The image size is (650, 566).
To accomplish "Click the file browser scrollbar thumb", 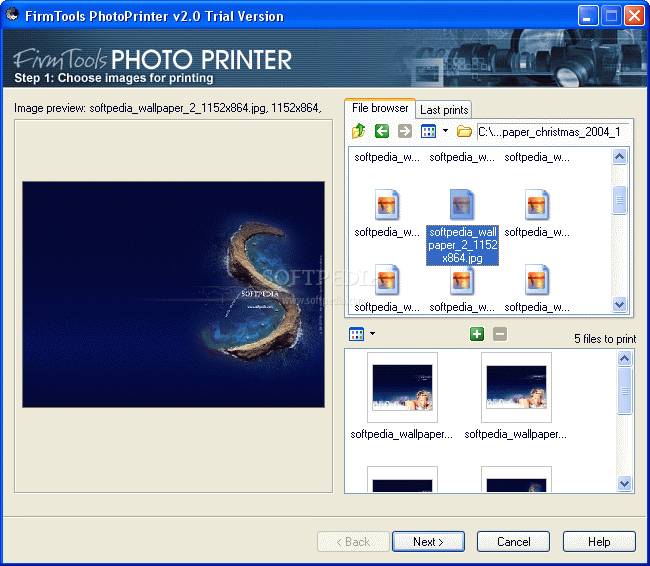I will (619, 200).
